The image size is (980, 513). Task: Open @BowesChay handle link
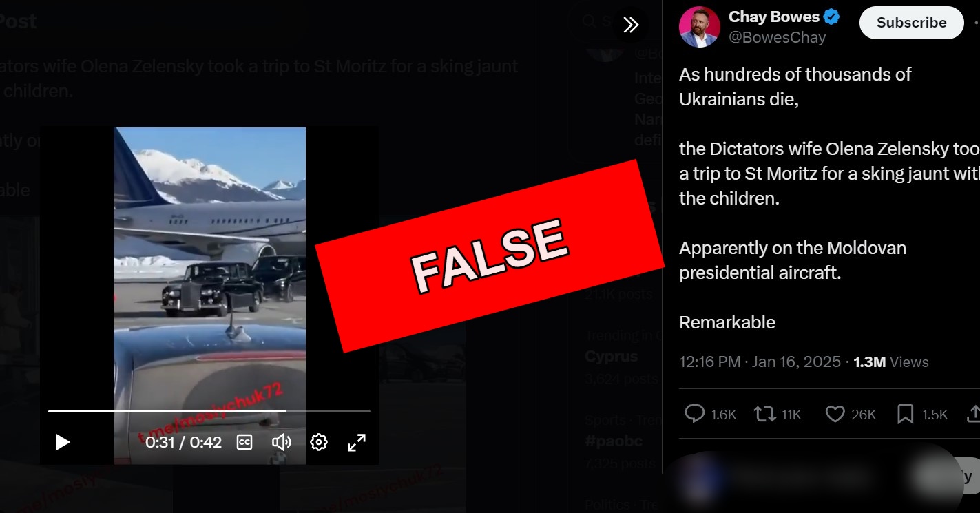coord(777,38)
